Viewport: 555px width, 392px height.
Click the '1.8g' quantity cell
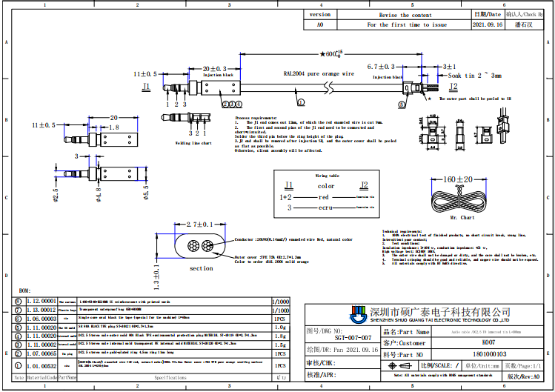(x=280, y=336)
